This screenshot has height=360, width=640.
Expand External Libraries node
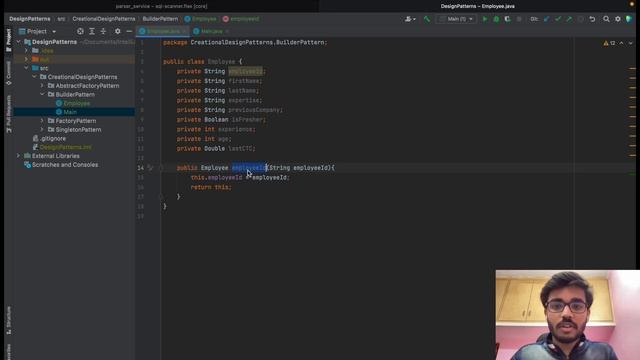[18, 156]
